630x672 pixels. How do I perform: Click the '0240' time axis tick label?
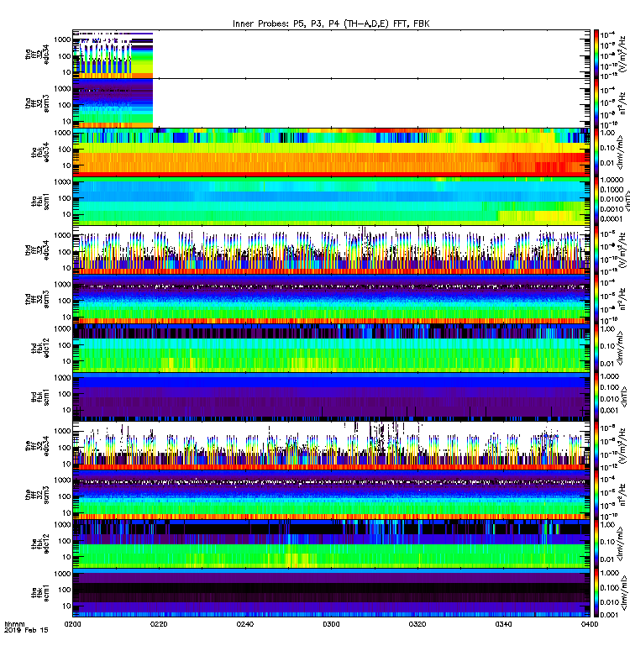pyautogui.click(x=244, y=624)
